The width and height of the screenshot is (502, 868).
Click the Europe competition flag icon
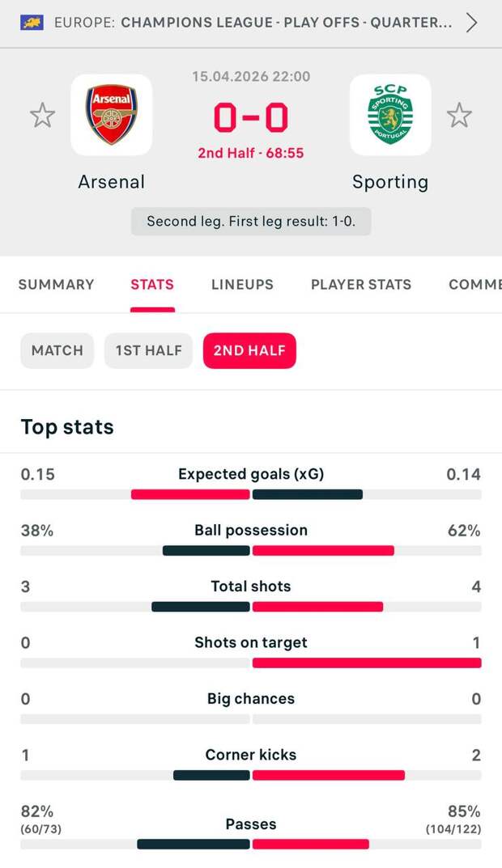point(32,22)
